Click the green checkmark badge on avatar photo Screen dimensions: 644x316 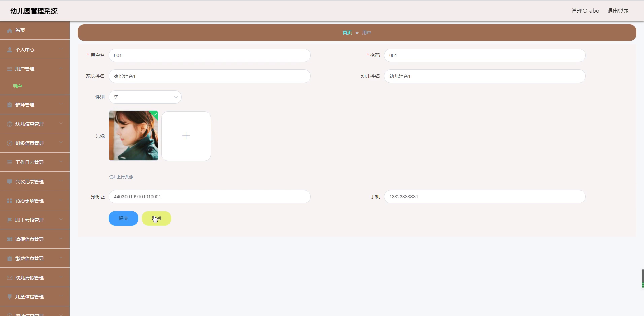[x=155, y=115]
